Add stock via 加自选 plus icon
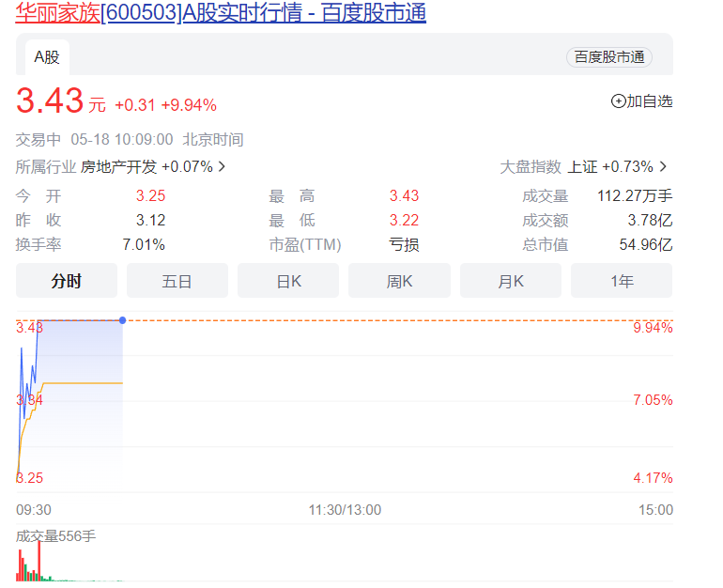The image size is (723, 588). pyautogui.click(x=618, y=101)
